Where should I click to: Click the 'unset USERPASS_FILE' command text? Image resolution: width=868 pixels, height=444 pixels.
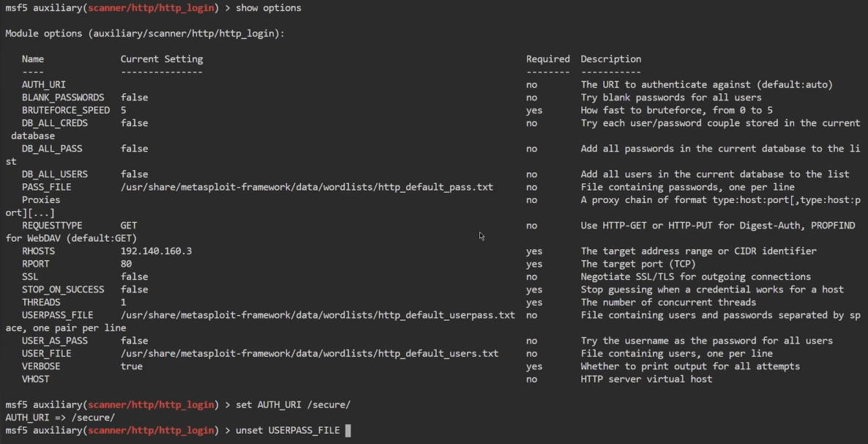coord(288,431)
